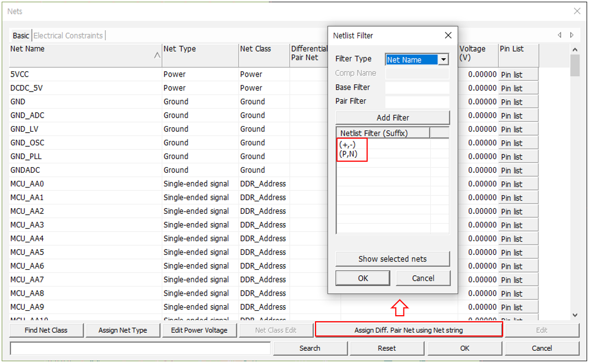Click Show selected nets button

[x=392, y=259]
